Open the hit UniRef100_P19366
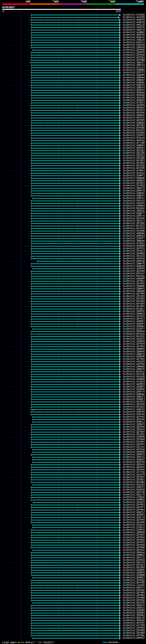The width and height of the screenshot is (146, 644). click(134, 15)
